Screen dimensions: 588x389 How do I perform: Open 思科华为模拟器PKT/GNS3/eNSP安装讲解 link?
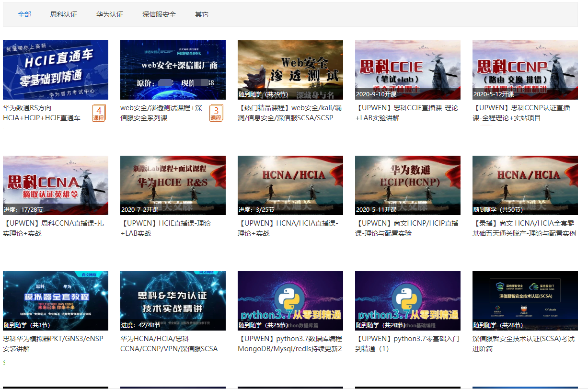(x=53, y=344)
